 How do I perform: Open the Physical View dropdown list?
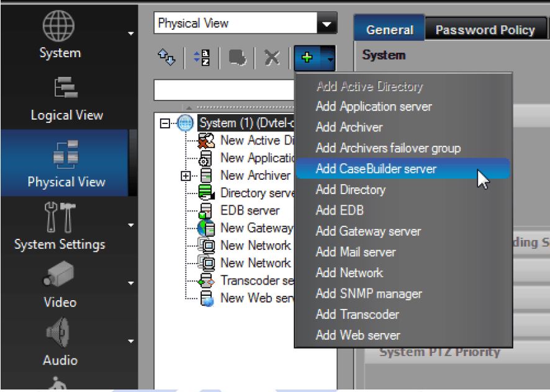tap(325, 24)
